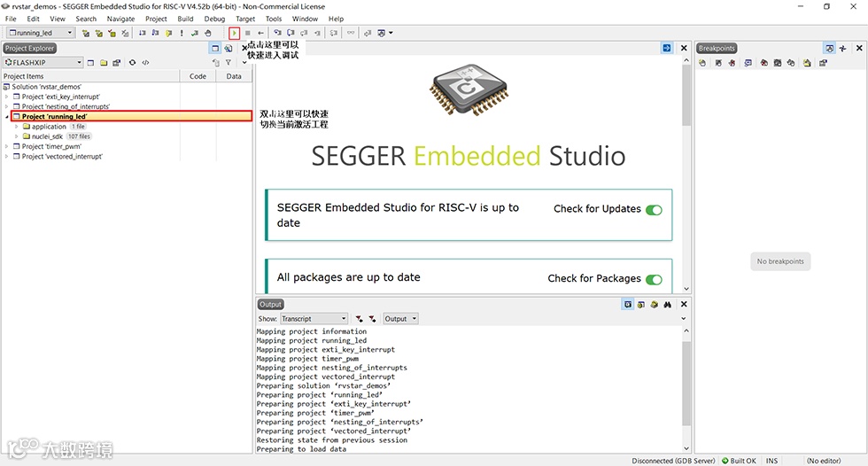Click 'Built OK' status indicator
Screen dimensions: 868x466
[739, 461]
